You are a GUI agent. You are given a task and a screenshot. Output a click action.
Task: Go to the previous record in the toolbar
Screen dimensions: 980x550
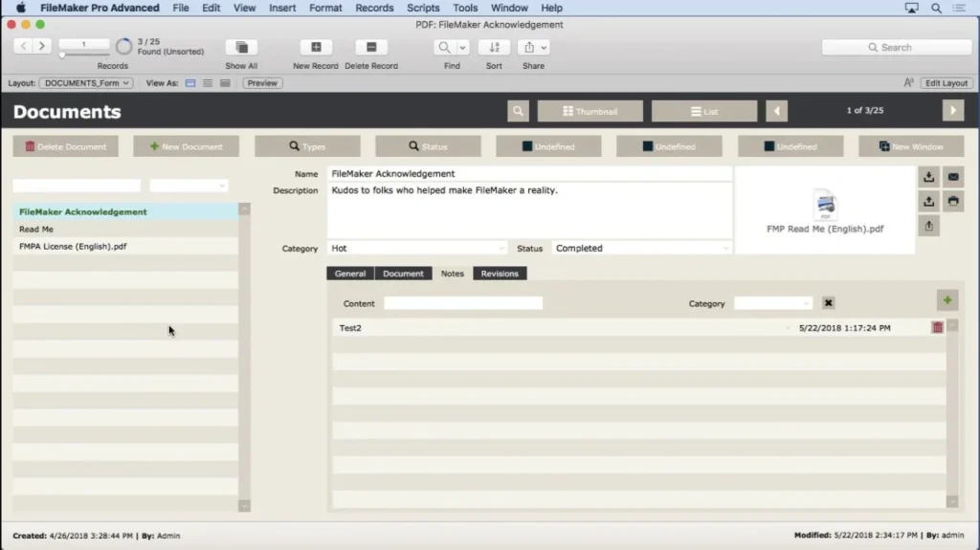pyautogui.click(x=24, y=46)
